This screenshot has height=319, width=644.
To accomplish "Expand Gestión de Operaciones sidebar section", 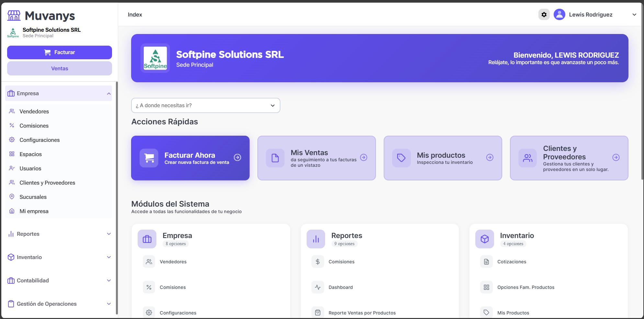I will [x=109, y=304].
